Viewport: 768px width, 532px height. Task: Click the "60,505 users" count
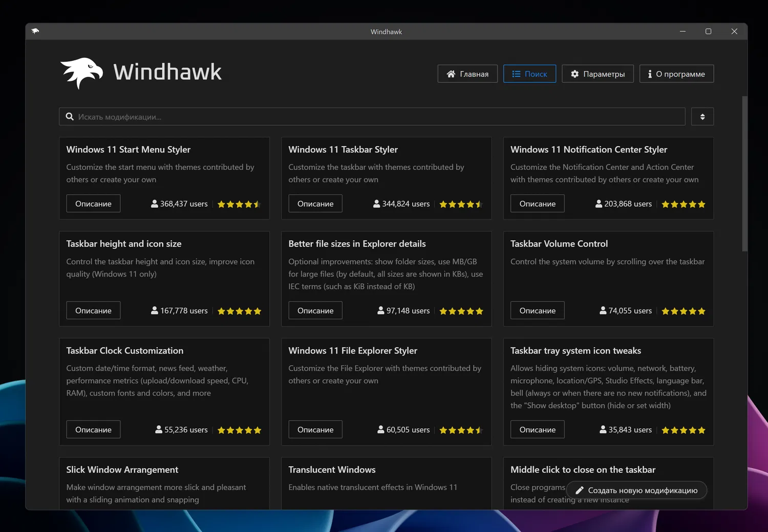point(408,430)
